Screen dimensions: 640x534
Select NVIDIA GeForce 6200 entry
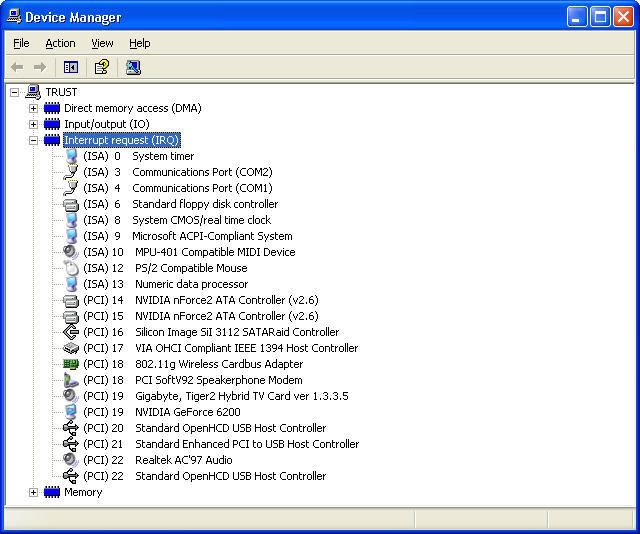coord(162,412)
